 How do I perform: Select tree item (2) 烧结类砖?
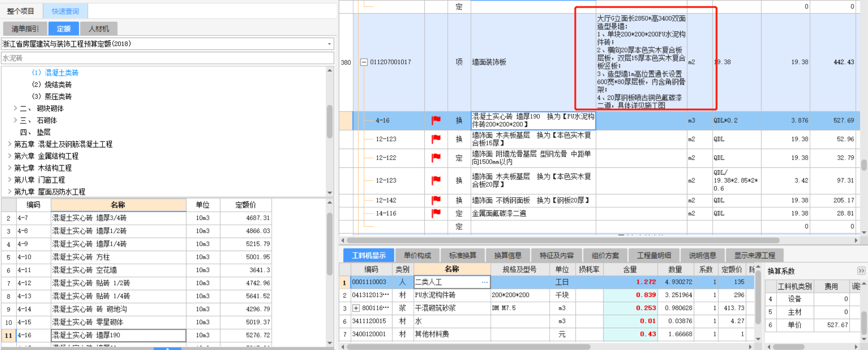coord(52,84)
